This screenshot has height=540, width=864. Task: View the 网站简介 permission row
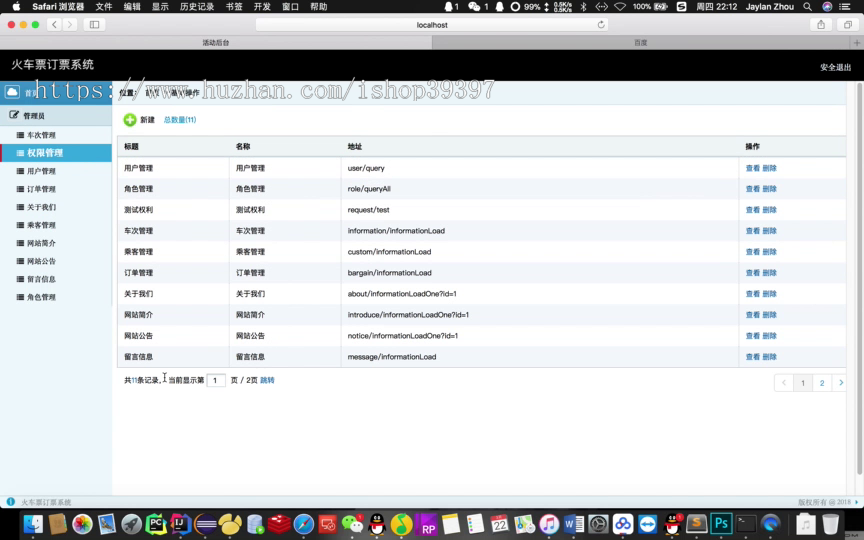(752, 315)
